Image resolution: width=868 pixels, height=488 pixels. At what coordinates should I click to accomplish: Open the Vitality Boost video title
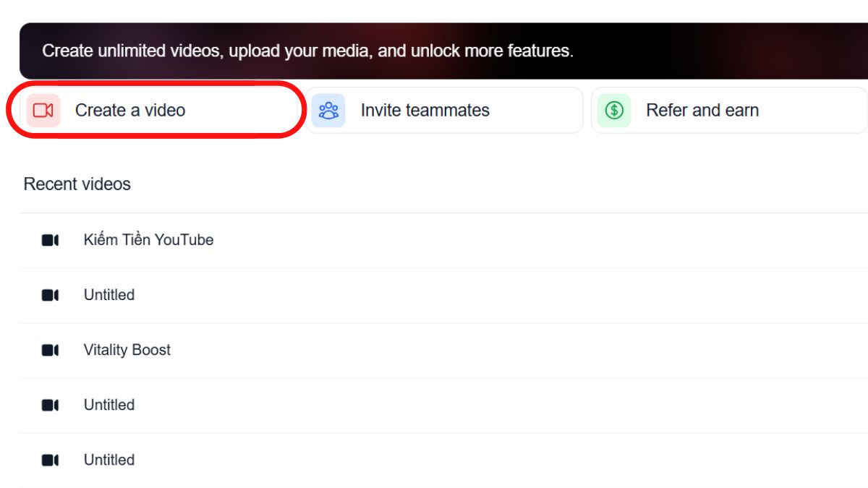tap(127, 350)
